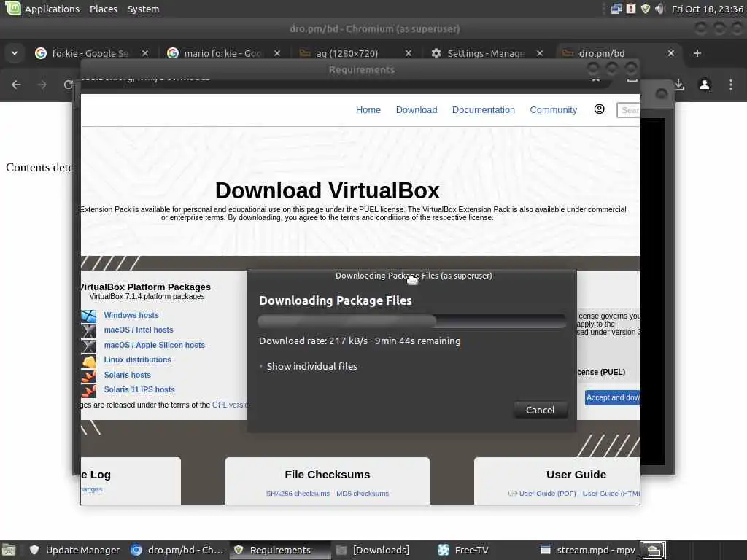Switch to the mario forkie Google tab

tap(222, 53)
